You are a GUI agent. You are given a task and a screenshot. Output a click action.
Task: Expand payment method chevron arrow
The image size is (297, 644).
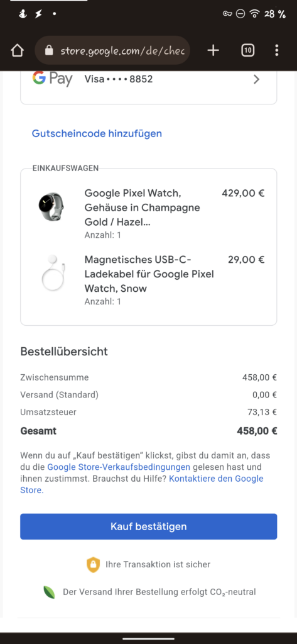(x=257, y=79)
